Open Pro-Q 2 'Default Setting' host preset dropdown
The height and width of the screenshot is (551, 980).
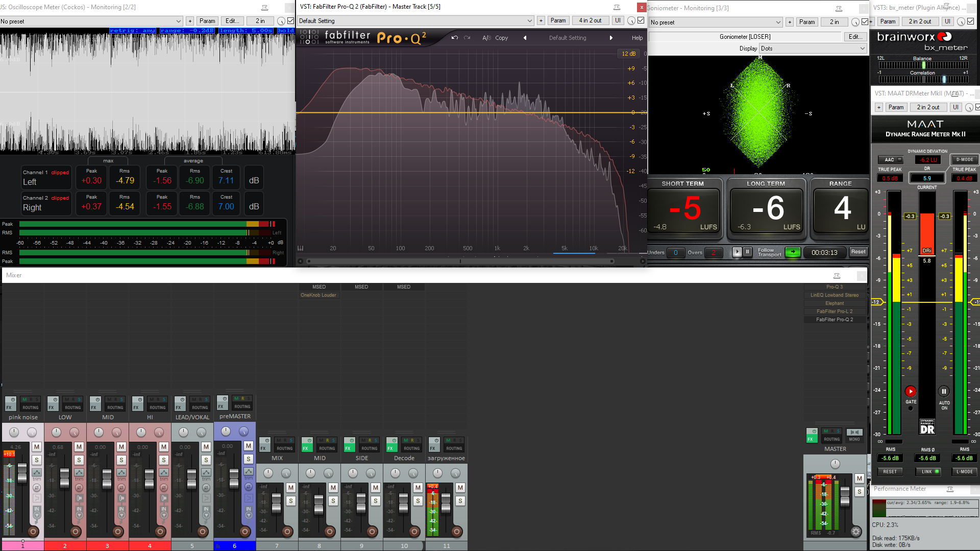415,21
